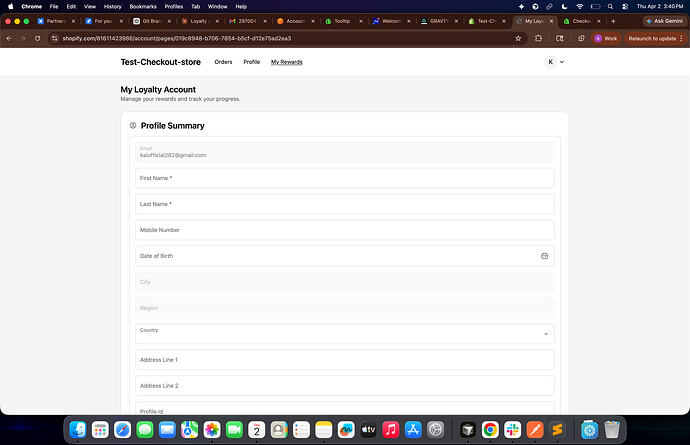Open Sublime Text from the Dock
690x445 pixels.
tap(558, 430)
